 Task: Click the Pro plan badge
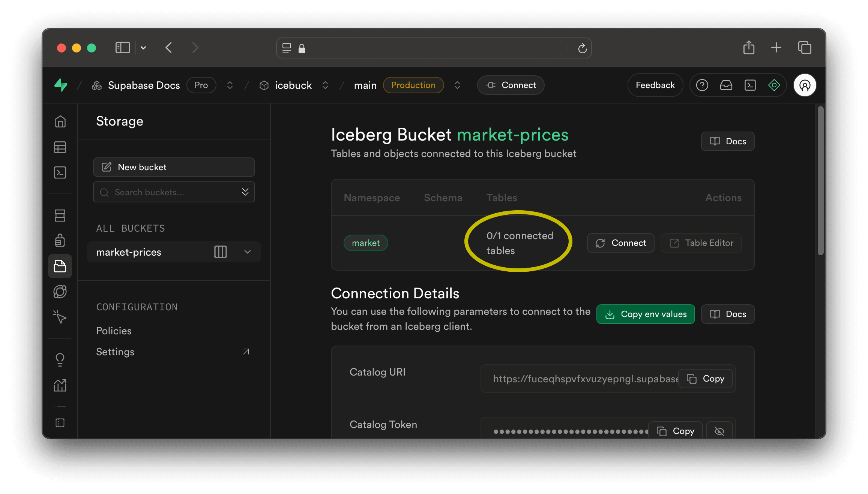click(201, 85)
